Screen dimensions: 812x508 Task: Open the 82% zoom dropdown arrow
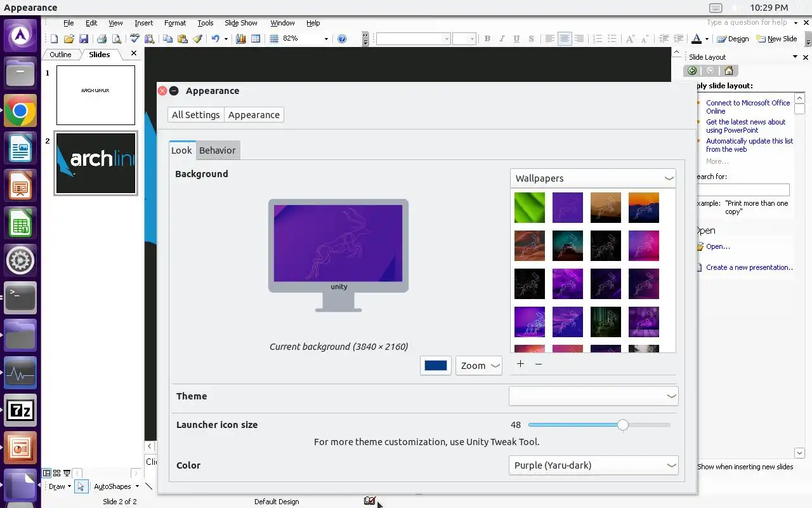[x=326, y=39]
